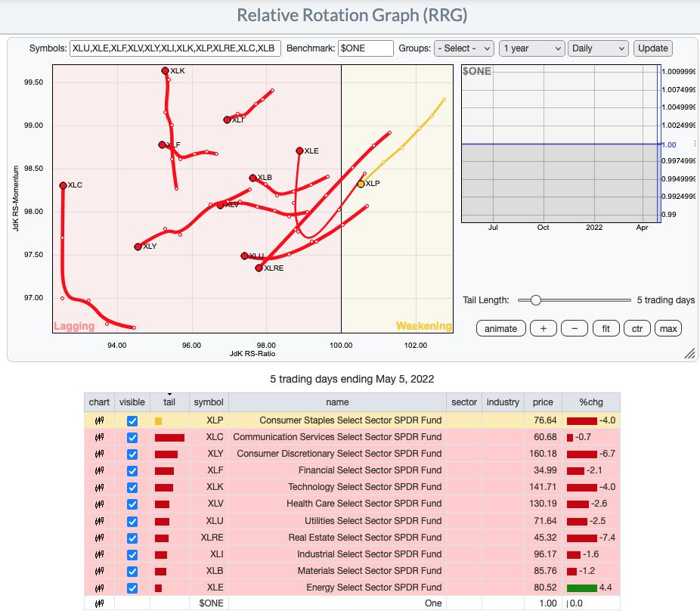Image resolution: width=700 pixels, height=614 pixels.
Task: Open chart icon for XLE row
Action: [x=99, y=588]
